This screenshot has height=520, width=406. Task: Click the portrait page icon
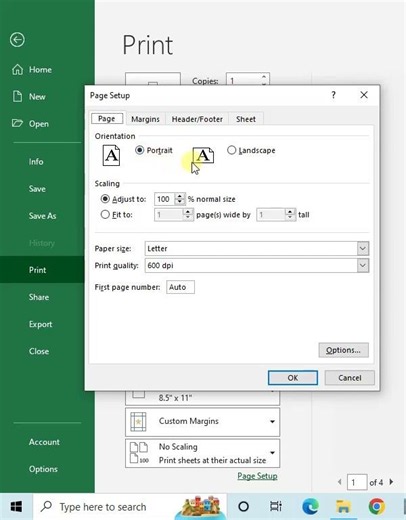[x=111, y=155]
